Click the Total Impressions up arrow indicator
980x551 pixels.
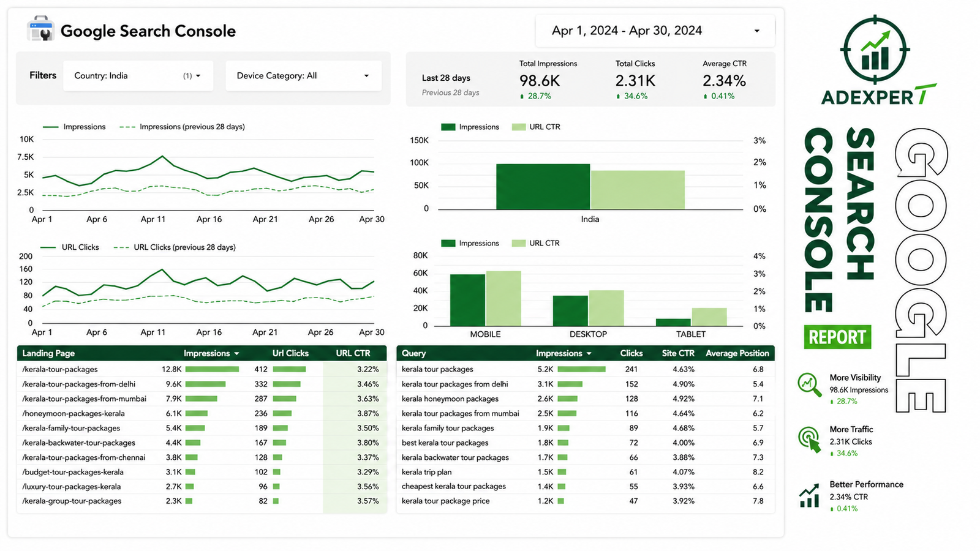[522, 96]
